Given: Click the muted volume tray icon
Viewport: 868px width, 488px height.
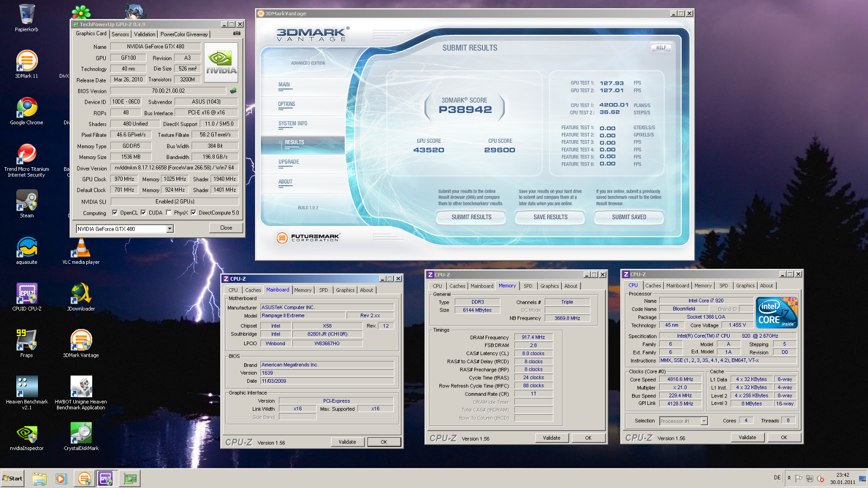Looking at the screenshot, I should pyautogui.click(x=821, y=479).
